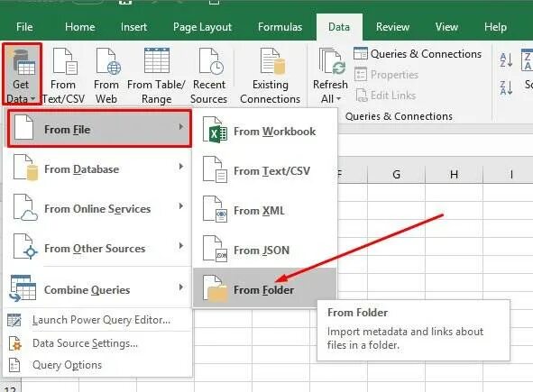This screenshot has height=392, width=533.
Task: Expand Combine Queries submenu arrow
Action: 181,287
